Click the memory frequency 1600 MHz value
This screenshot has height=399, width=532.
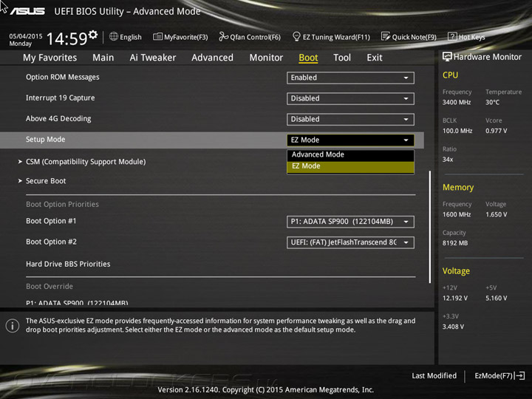[457, 214]
